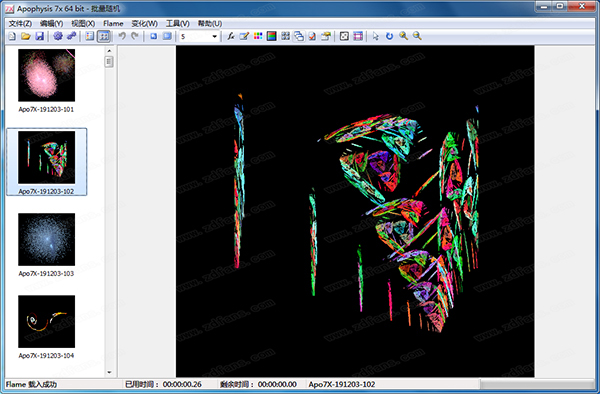Image resolution: width=600 pixels, height=394 pixels.
Task: Minimize the Apophysis window
Action: (544, 6)
